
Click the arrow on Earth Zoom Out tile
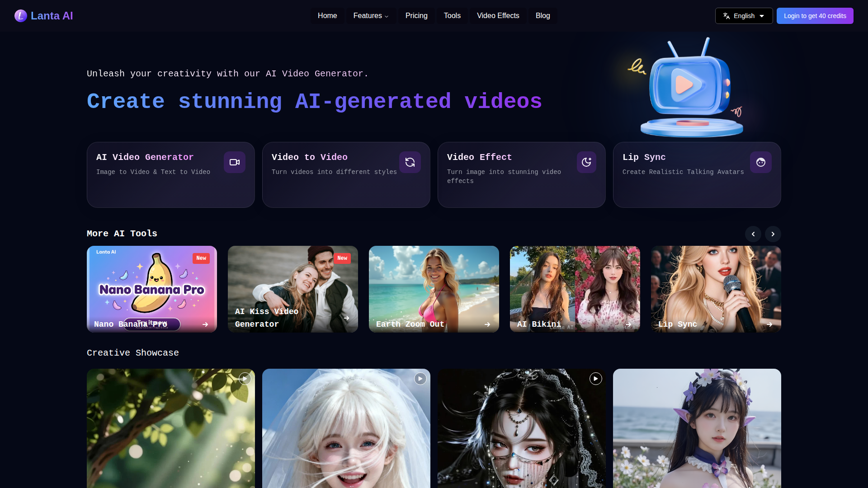click(487, 324)
